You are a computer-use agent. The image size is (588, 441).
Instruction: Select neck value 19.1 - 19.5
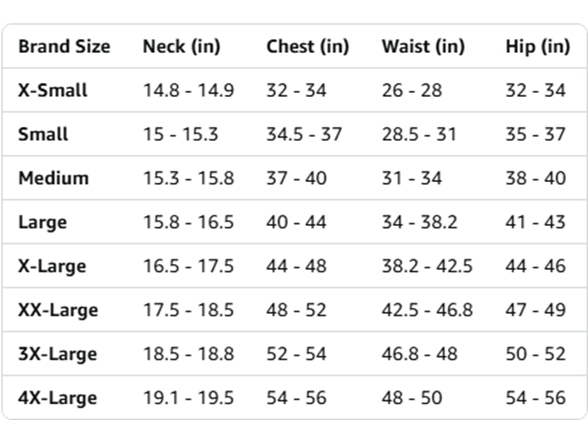189,398
